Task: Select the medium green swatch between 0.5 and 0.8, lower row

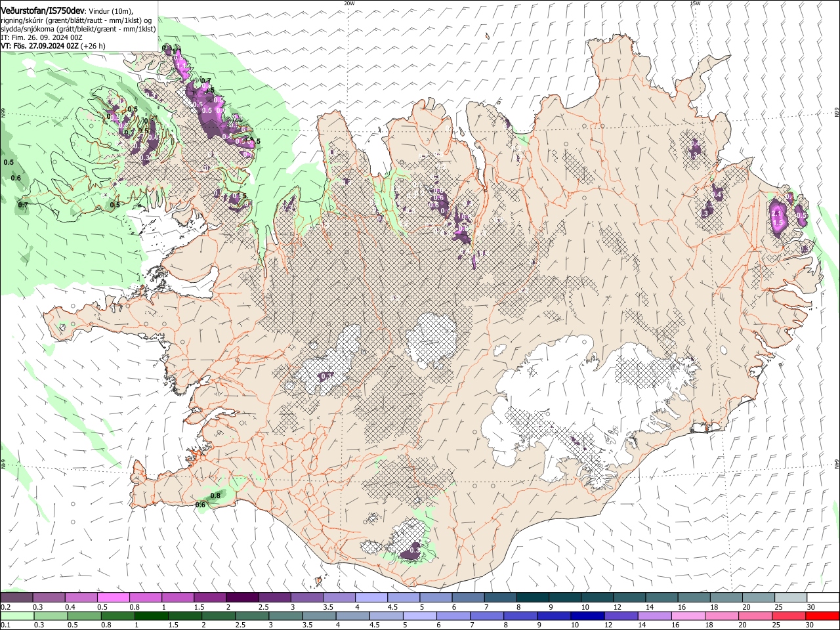Action: 84,616
